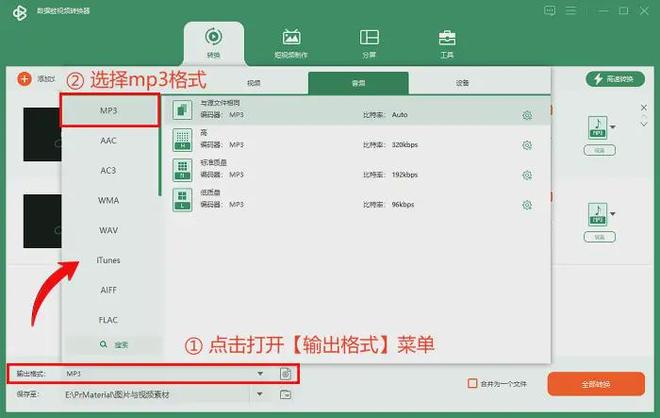
Task: Open gear settings for the 192kbps preset
Action: (527, 175)
